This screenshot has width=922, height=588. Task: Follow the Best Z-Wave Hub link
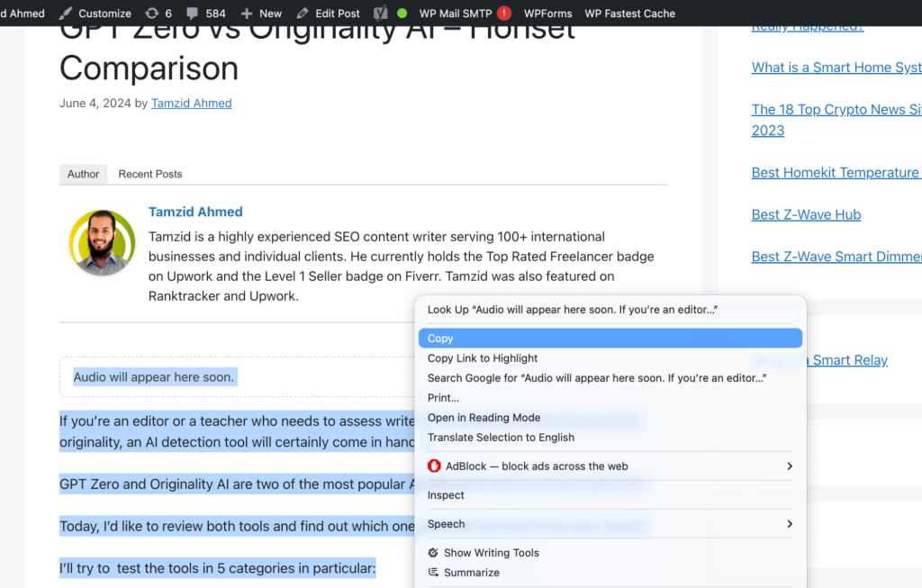point(806,214)
